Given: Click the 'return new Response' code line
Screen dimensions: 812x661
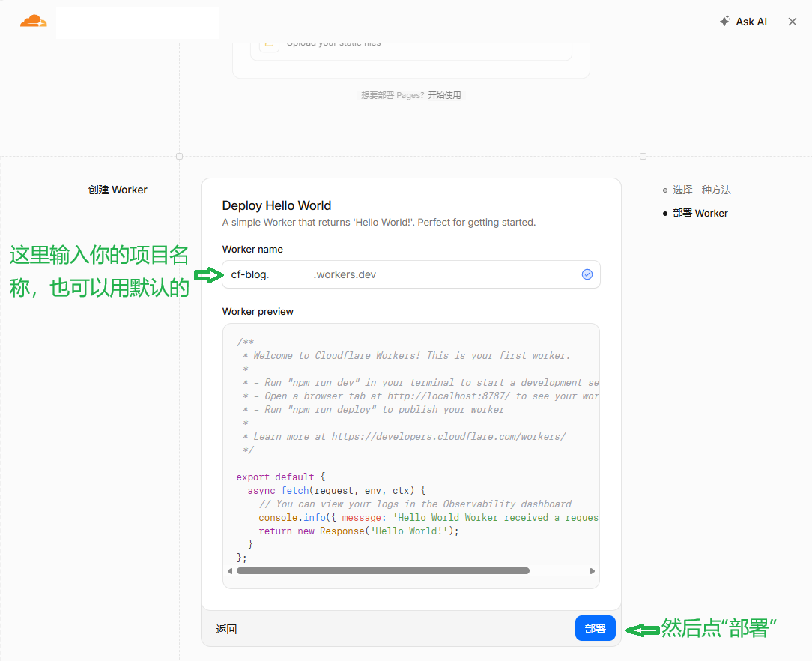Looking at the screenshot, I should coord(358,531).
